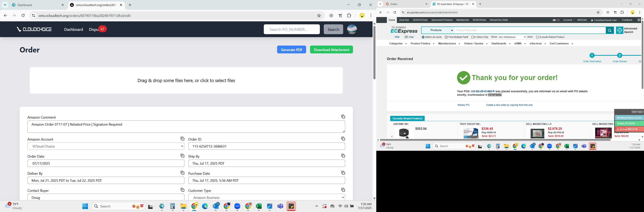Click the OMS page vertical scrollbar
Image resolution: width=644 pixels, height=212 pixels.
pos(374,53)
